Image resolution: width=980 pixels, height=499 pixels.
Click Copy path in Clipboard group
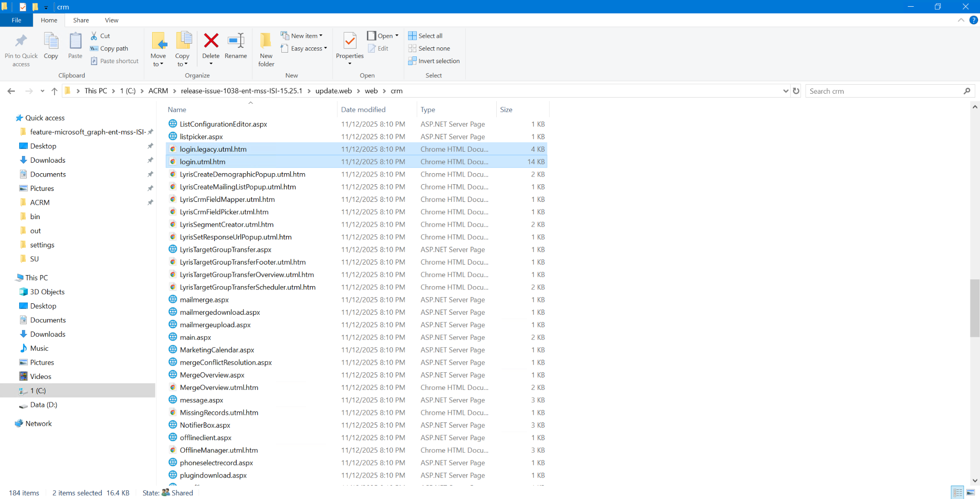click(109, 48)
